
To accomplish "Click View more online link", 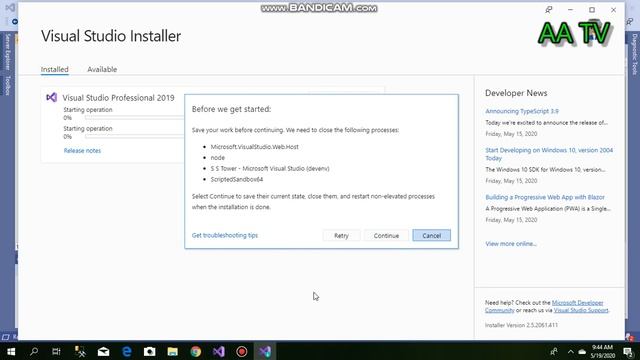I will (x=511, y=244).
